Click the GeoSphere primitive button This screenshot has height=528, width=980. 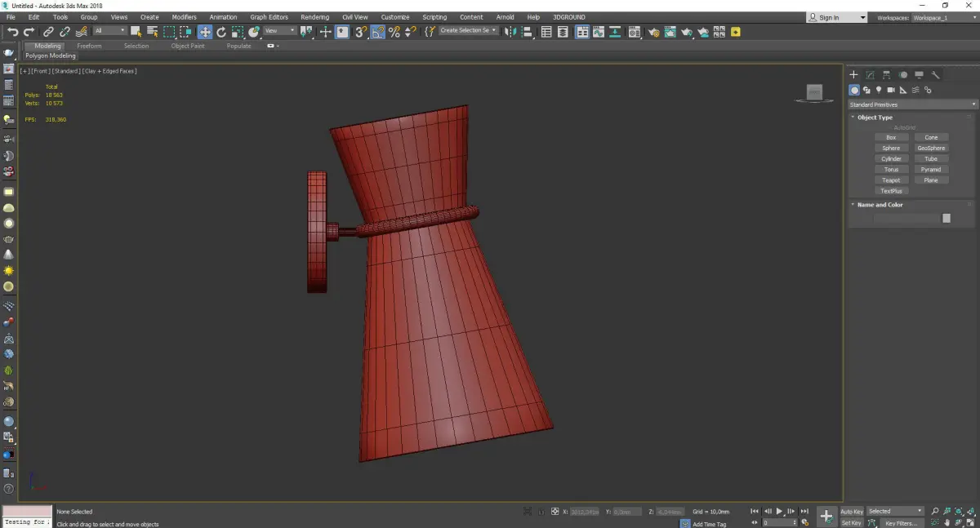click(x=931, y=149)
